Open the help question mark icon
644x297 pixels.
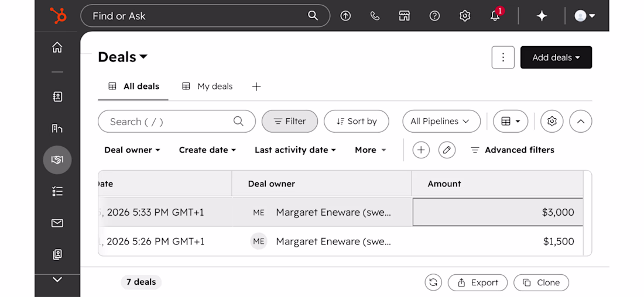click(434, 16)
